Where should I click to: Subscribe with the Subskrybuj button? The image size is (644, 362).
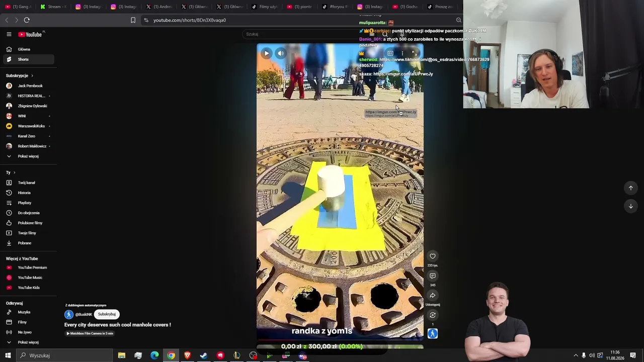tap(107, 314)
